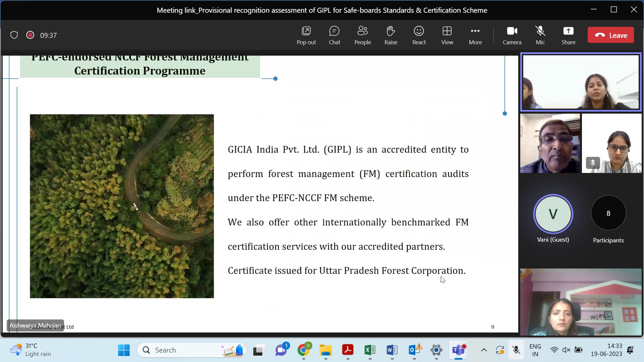The height and width of the screenshot is (362, 644).
Task: Raise your hand in meeting
Action: pyautogui.click(x=390, y=35)
